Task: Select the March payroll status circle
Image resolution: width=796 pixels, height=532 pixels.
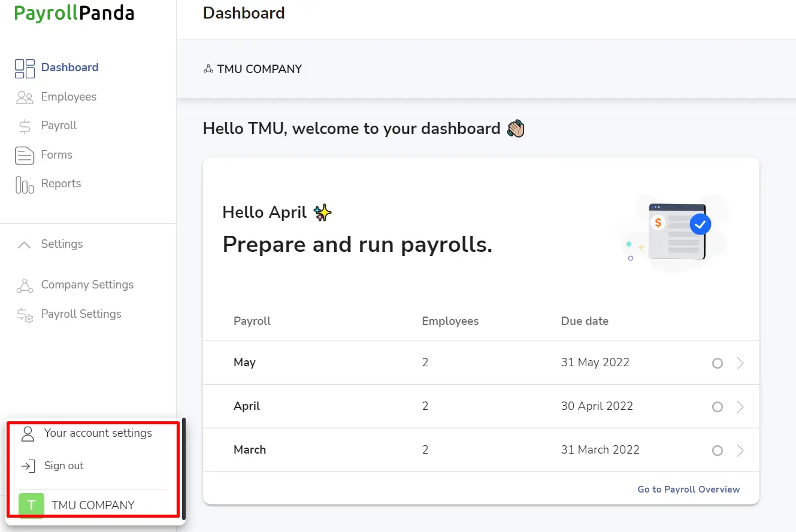Action: click(x=717, y=451)
